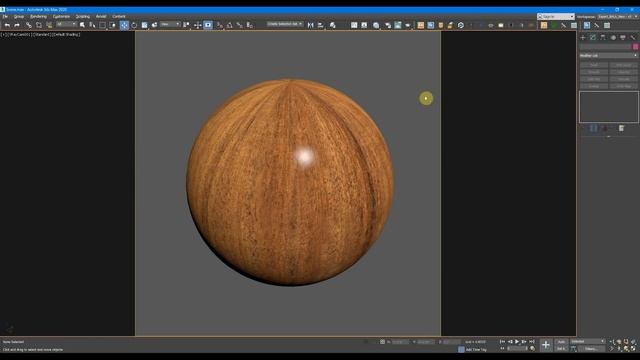Click Make Unique icon under modifier stack
The image size is (640, 360).
[x=604, y=129]
